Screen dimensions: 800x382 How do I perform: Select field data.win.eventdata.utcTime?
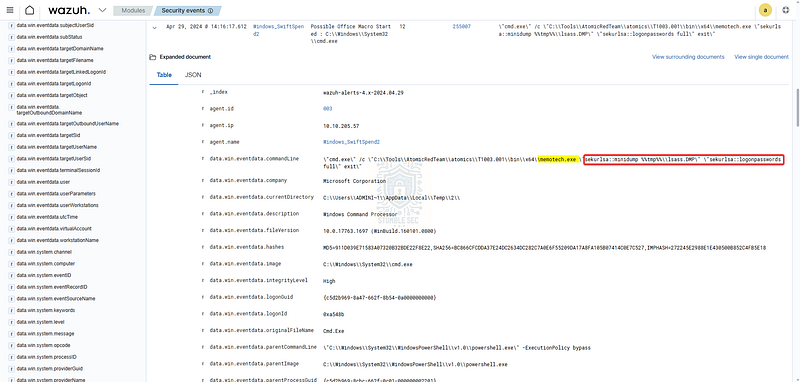coord(47,217)
